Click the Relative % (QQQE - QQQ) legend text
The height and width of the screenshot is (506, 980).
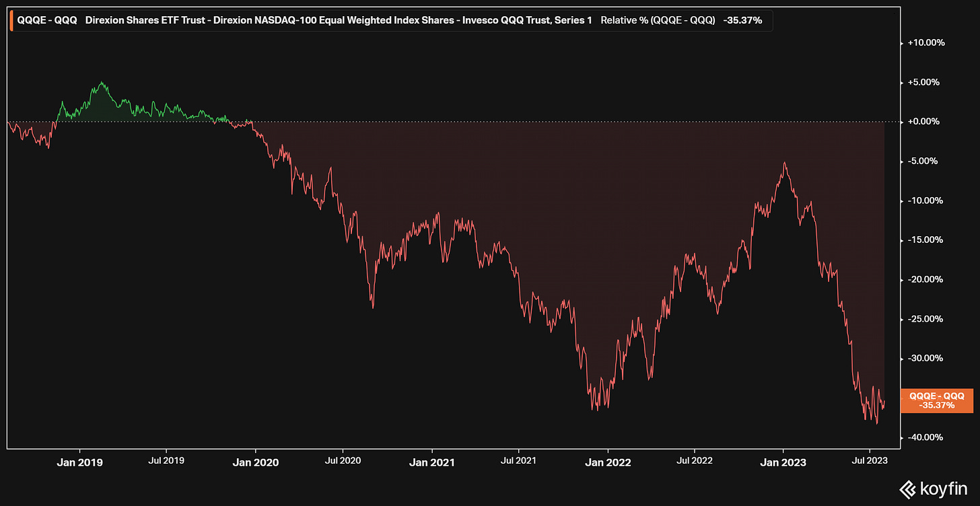[x=658, y=21]
